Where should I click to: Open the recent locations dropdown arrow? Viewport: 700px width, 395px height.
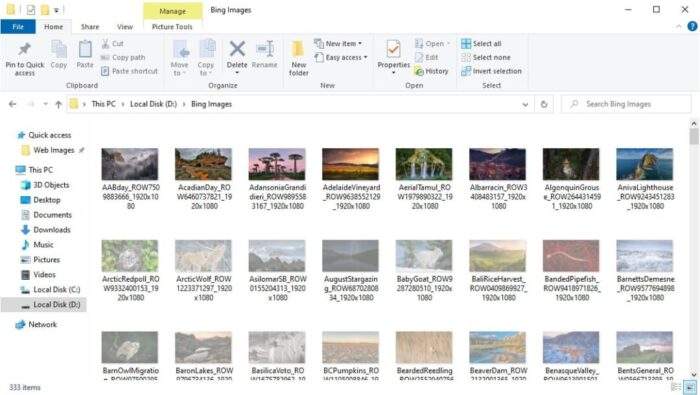[45, 104]
